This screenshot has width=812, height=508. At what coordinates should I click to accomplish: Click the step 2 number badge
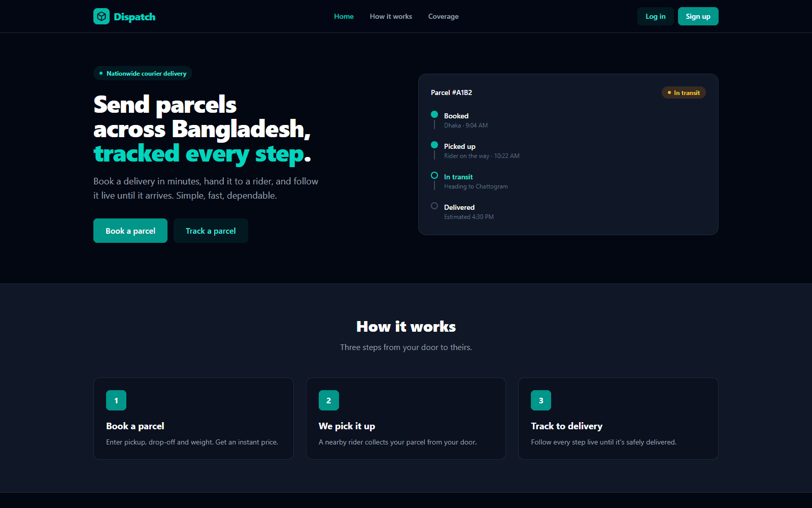329,400
